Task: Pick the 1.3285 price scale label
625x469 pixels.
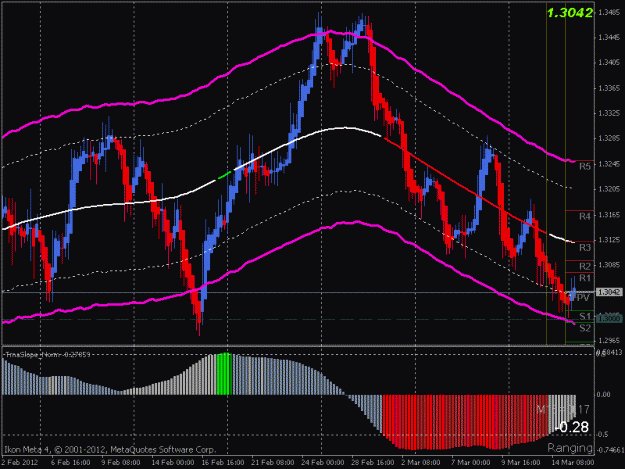Action: pyautogui.click(x=609, y=139)
